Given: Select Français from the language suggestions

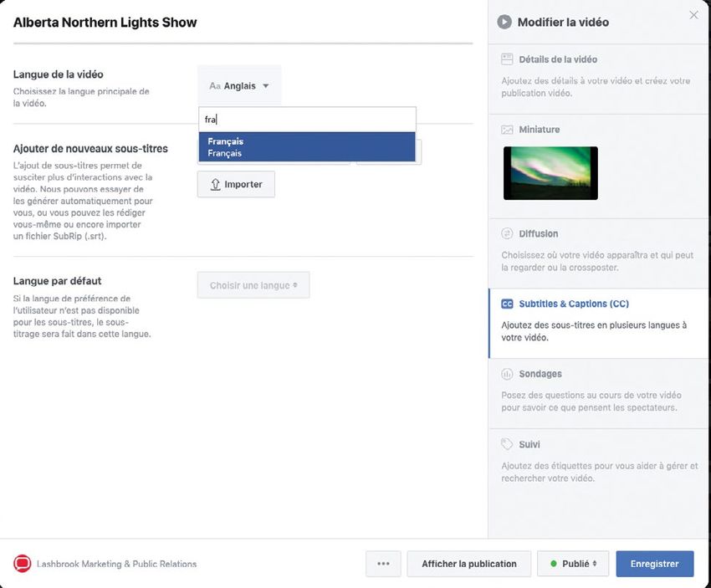Looking at the screenshot, I should 306,147.
